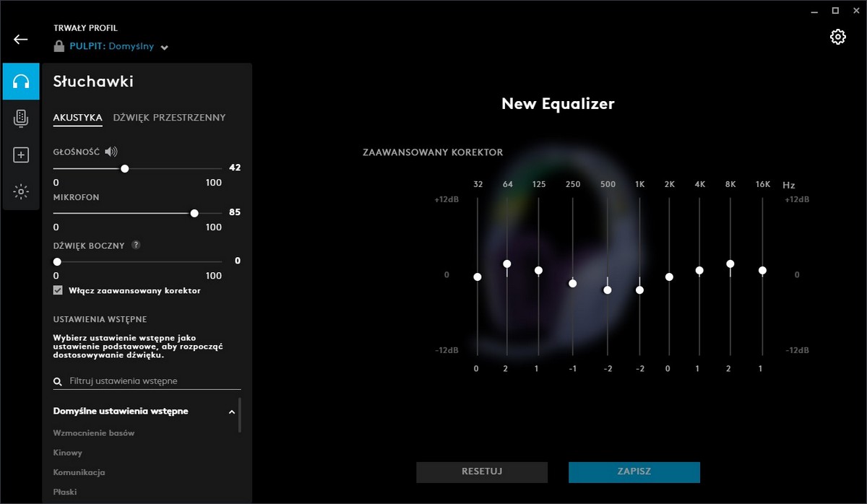Mute volume using the speaker icon
Screen dimensions: 867x504
click(x=111, y=152)
